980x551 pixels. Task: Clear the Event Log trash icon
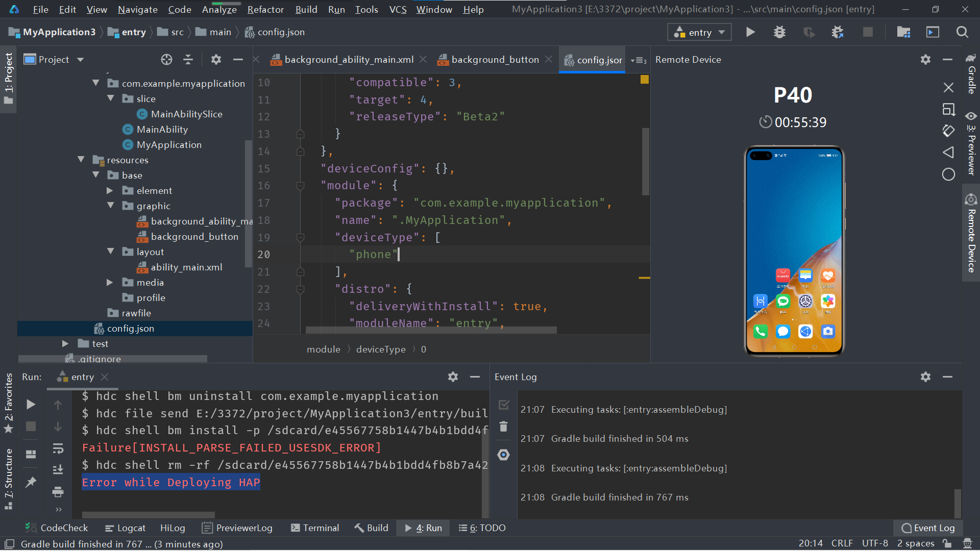click(x=503, y=427)
